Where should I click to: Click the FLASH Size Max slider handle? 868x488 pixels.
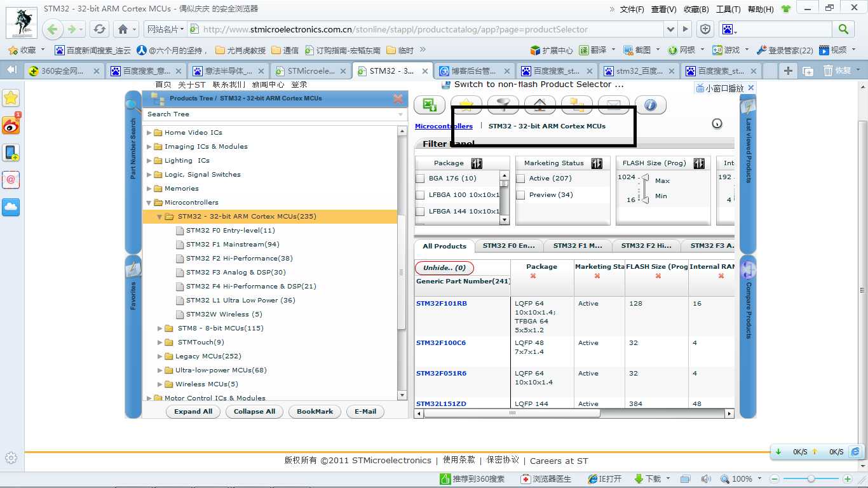coord(645,179)
